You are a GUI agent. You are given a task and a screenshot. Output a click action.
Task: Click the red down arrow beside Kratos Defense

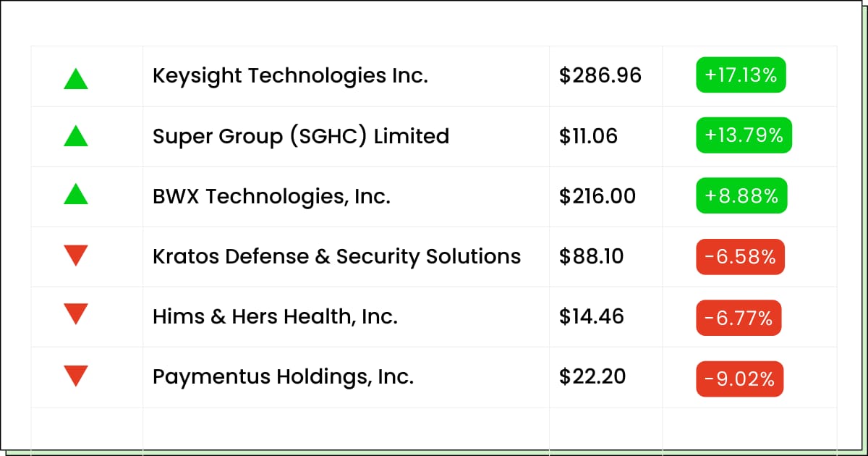pyautogui.click(x=76, y=256)
